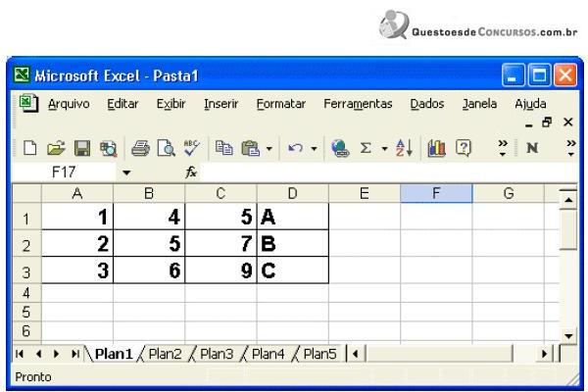
Task: Select the Plan1 sheet tab
Action: [114, 354]
